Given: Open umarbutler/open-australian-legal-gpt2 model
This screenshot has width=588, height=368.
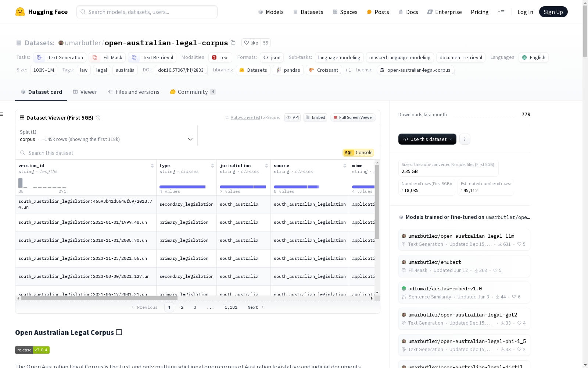Looking at the screenshot, I should click(x=464, y=319).
